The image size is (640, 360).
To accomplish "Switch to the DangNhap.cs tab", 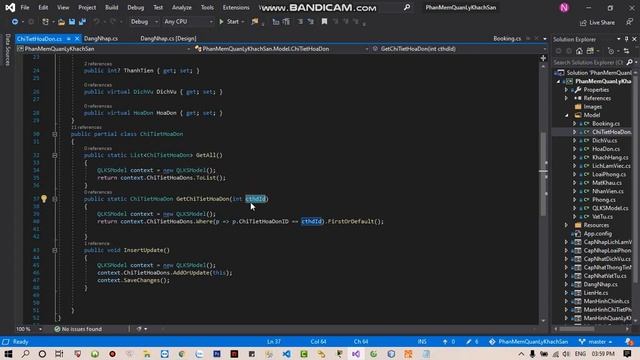I will pos(101,38).
